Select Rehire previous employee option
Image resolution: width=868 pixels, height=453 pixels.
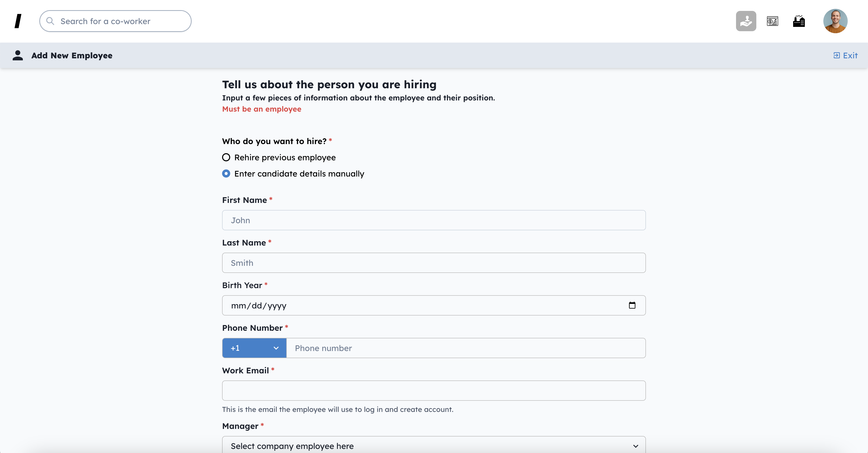(226, 157)
